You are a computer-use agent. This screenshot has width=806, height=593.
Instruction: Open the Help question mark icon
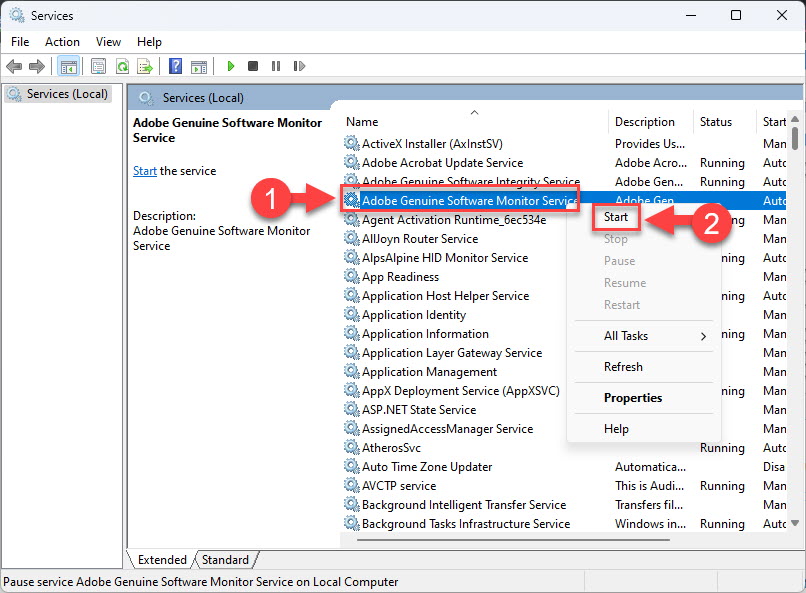[175, 66]
